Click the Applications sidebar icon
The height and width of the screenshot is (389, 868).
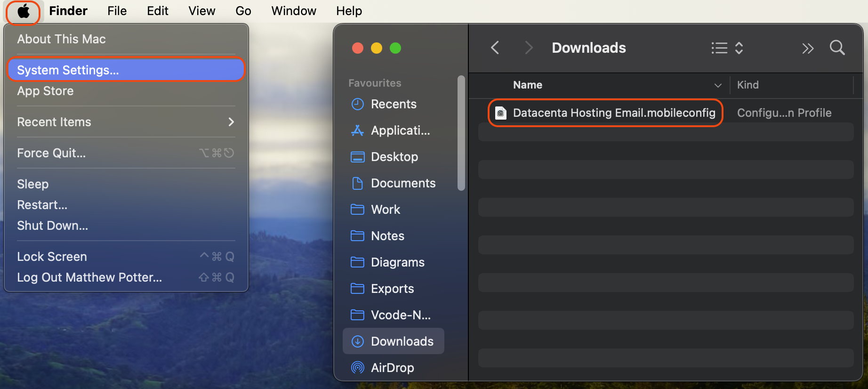358,130
